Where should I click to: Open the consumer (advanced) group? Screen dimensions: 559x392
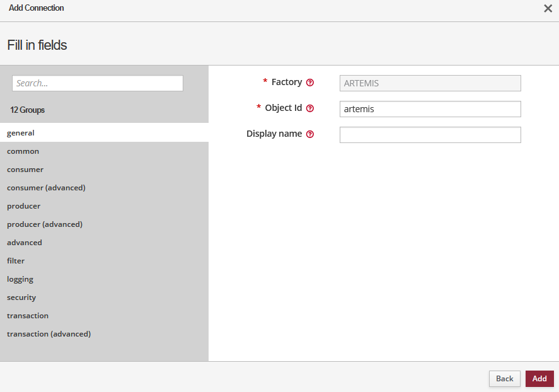click(46, 188)
